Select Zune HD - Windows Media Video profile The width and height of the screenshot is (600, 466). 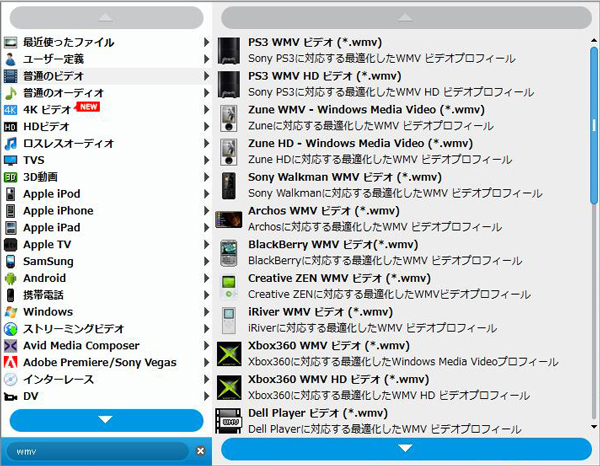click(401, 152)
